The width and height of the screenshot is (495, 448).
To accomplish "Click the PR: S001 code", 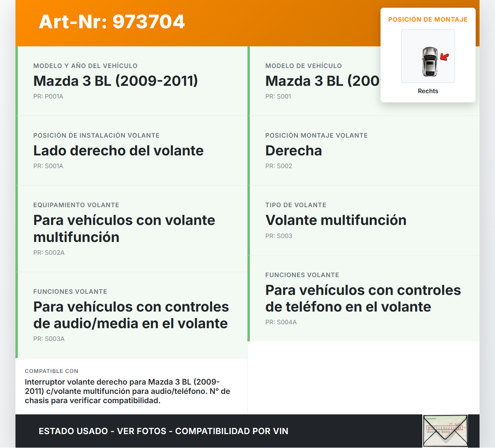I will 278,96.
